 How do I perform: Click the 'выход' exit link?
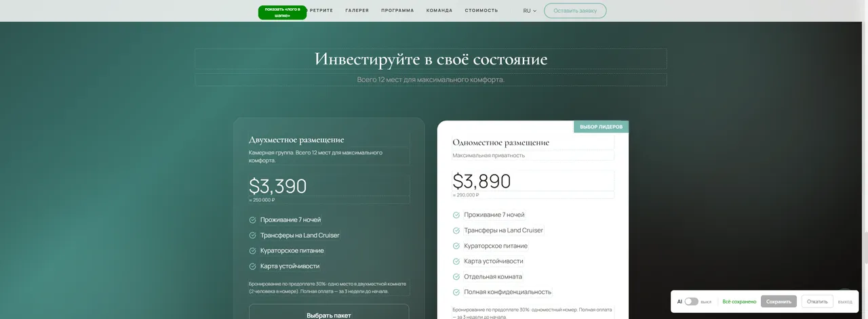pos(845,301)
